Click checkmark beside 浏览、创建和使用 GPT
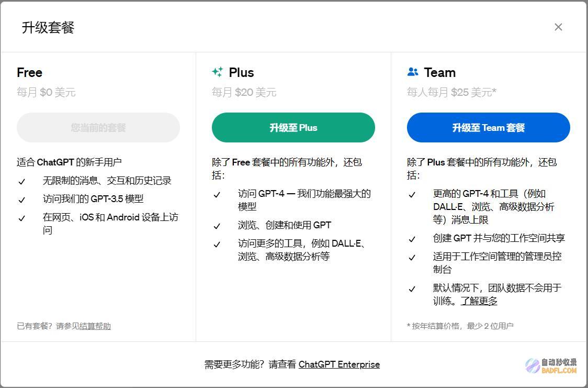 point(217,226)
